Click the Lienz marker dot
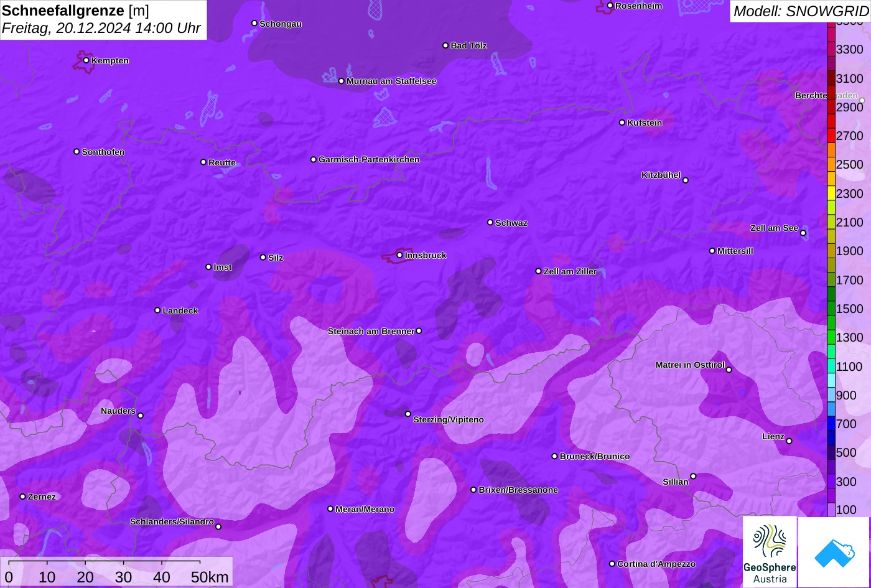The height and width of the screenshot is (588, 871). 789,441
